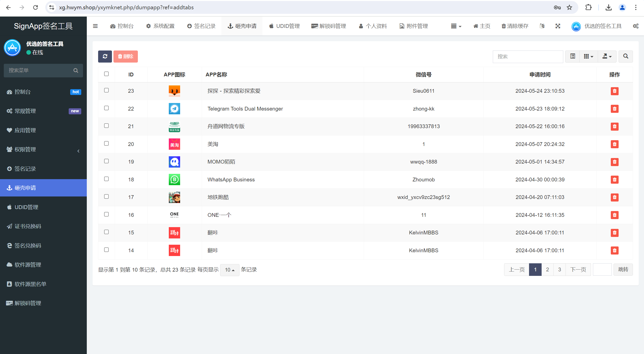Open the UDID管理 tab
Image resolution: width=644 pixels, height=354 pixels.
(x=284, y=26)
